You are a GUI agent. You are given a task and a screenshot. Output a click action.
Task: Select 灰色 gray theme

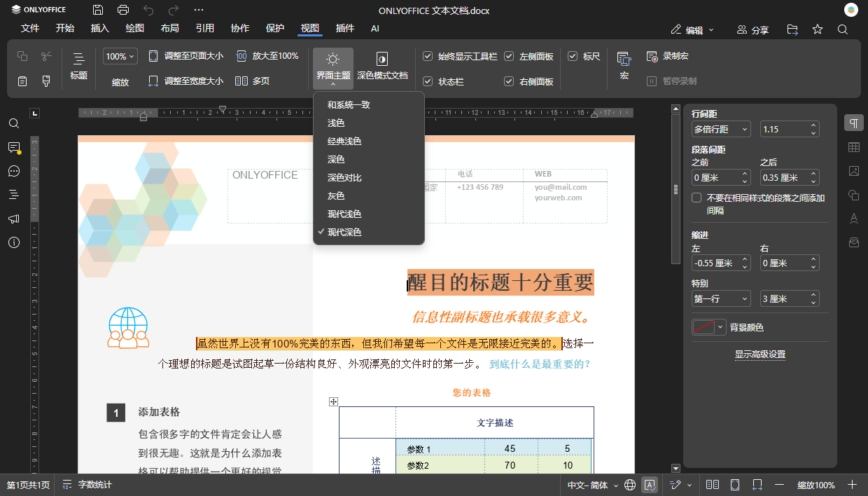click(x=369, y=195)
